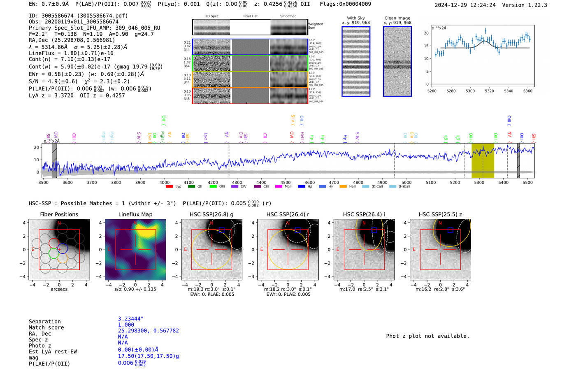Click the gray hatched band near 5460 Å

point(518,160)
